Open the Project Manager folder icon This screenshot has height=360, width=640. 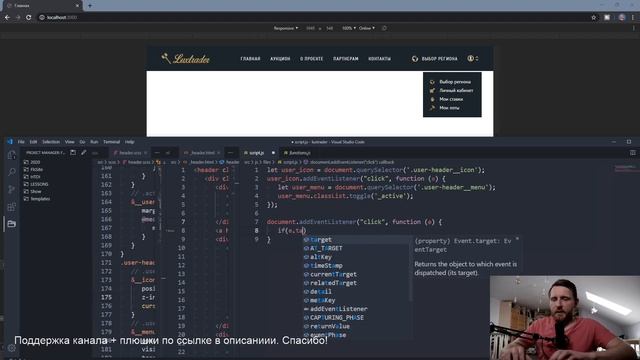pos(11,224)
